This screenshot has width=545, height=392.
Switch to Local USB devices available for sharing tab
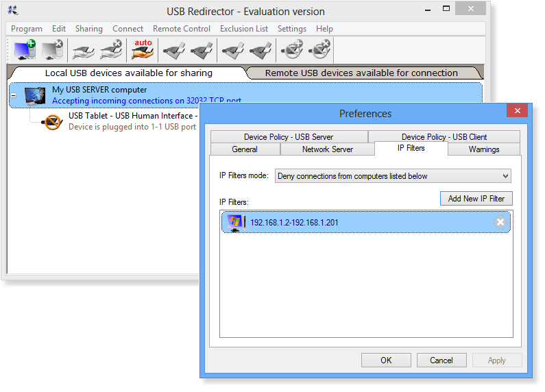(129, 73)
